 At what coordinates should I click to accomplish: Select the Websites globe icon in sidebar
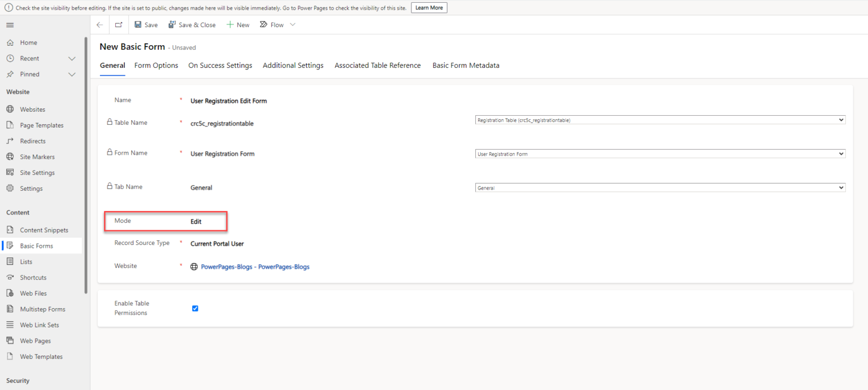click(x=11, y=109)
